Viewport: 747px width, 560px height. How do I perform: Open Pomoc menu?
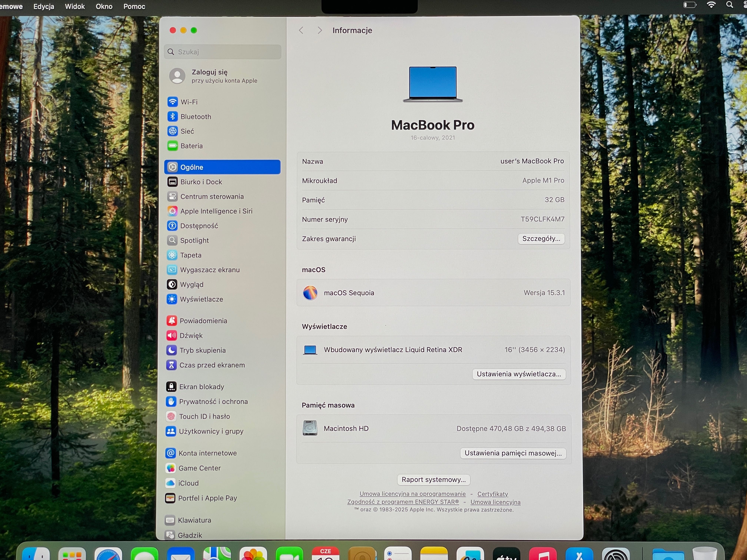[134, 6]
